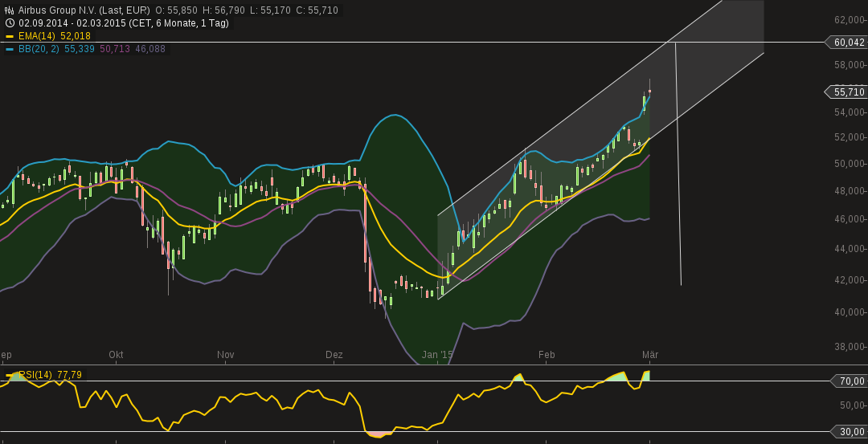Click the Dez label on time axis
The width and height of the screenshot is (868, 444).
point(334,354)
